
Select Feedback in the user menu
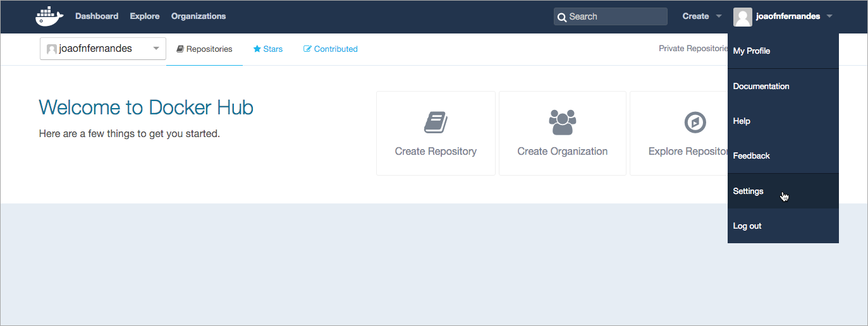[x=751, y=155]
